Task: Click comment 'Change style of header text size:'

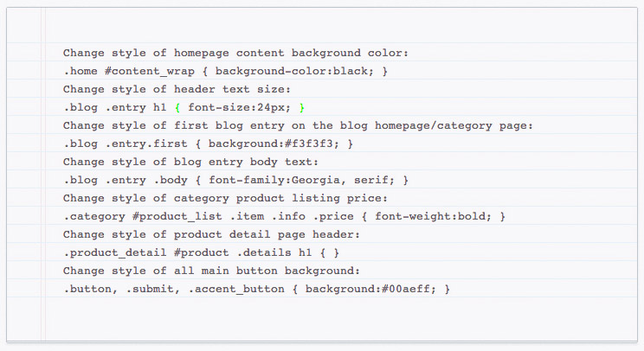Action: pyautogui.click(x=177, y=89)
